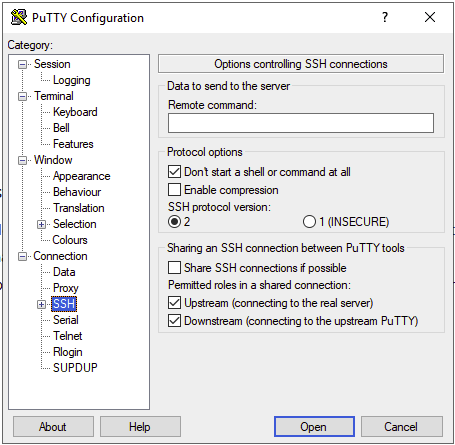Toggle Upstream role checkbox
This screenshot has width=455, height=445.
(x=174, y=303)
